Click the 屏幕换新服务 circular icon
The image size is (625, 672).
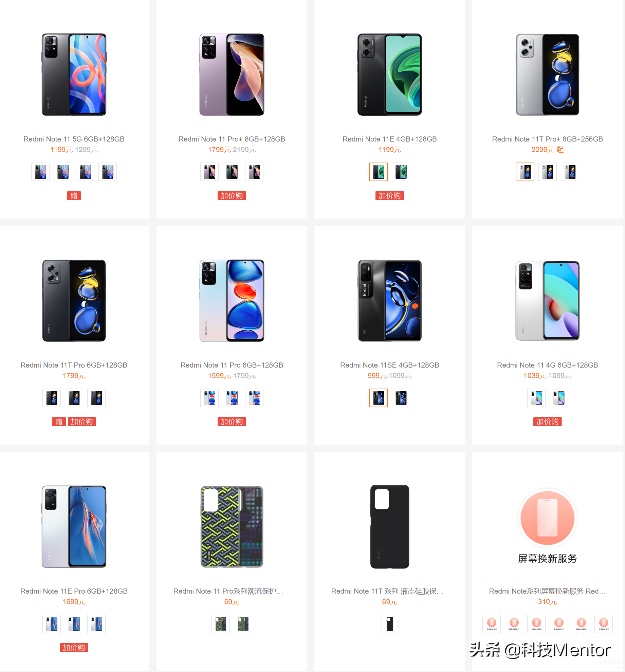(548, 518)
